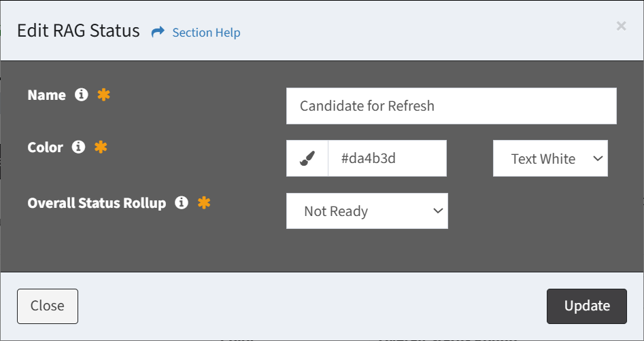Open the paintbrush color picker

(307, 158)
